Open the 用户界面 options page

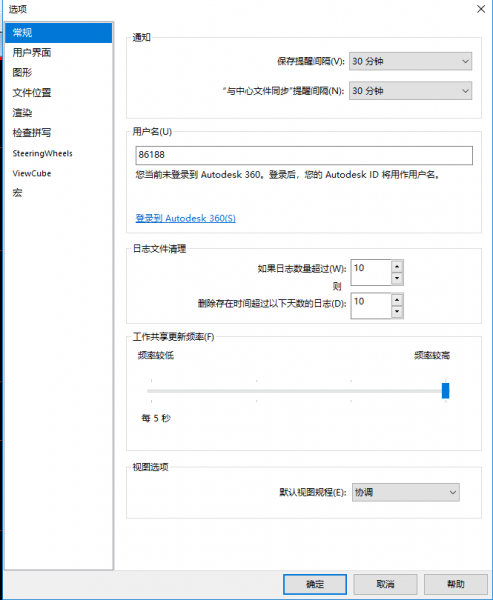(59, 52)
